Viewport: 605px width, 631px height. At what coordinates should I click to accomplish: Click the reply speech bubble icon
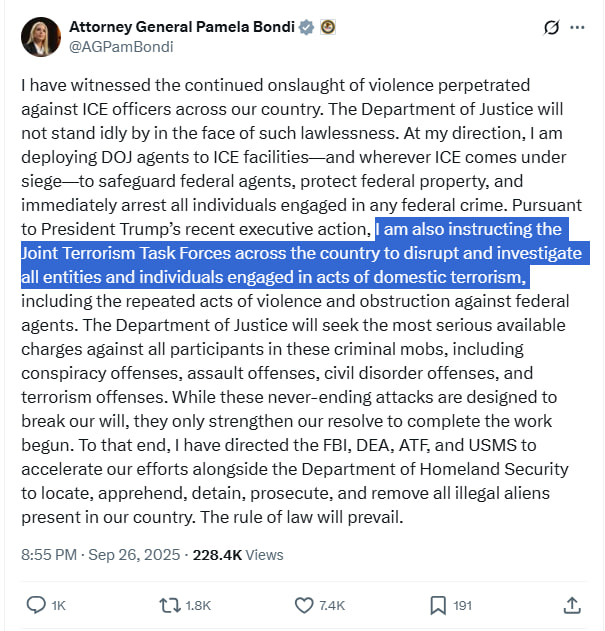[36, 605]
